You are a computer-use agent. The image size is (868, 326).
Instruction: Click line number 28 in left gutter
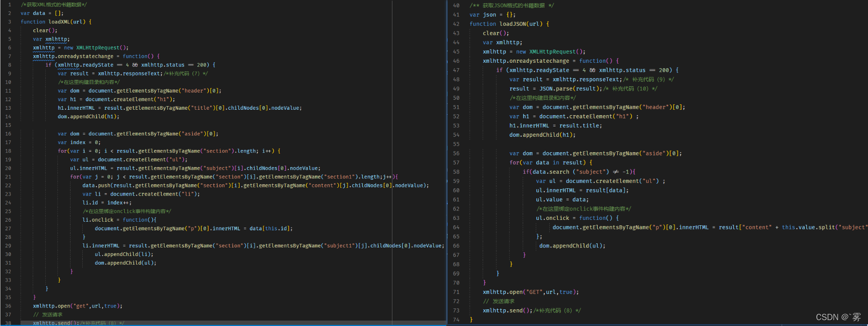[8, 237]
